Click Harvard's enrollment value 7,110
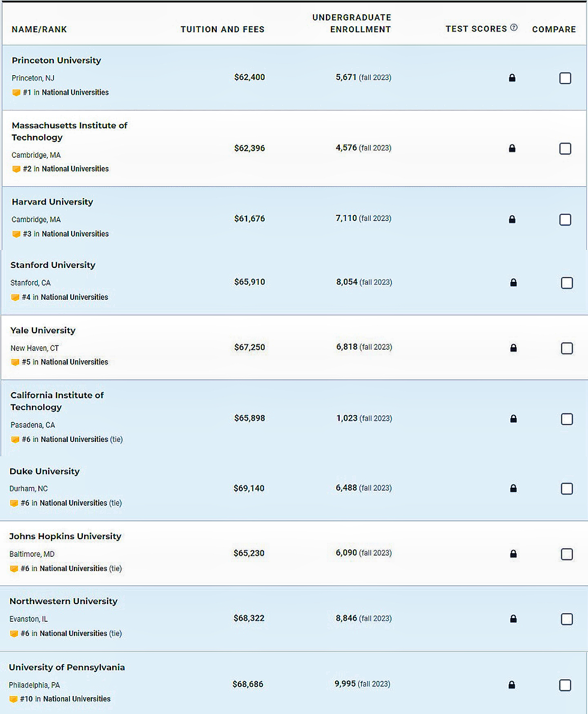The image size is (588, 714). [x=346, y=218]
